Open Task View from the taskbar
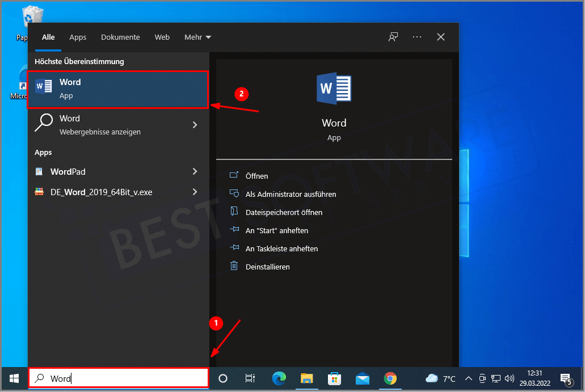Screen dimensions: 585x392 tap(250, 378)
